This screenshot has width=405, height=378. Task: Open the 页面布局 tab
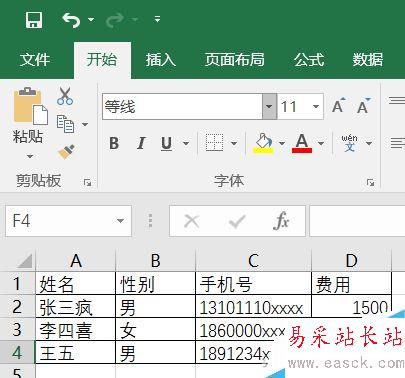(235, 60)
